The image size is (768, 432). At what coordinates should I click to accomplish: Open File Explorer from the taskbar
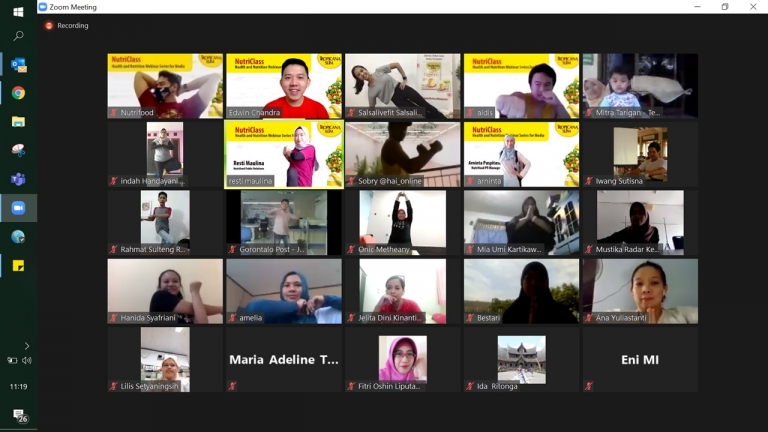pos(18,122)
